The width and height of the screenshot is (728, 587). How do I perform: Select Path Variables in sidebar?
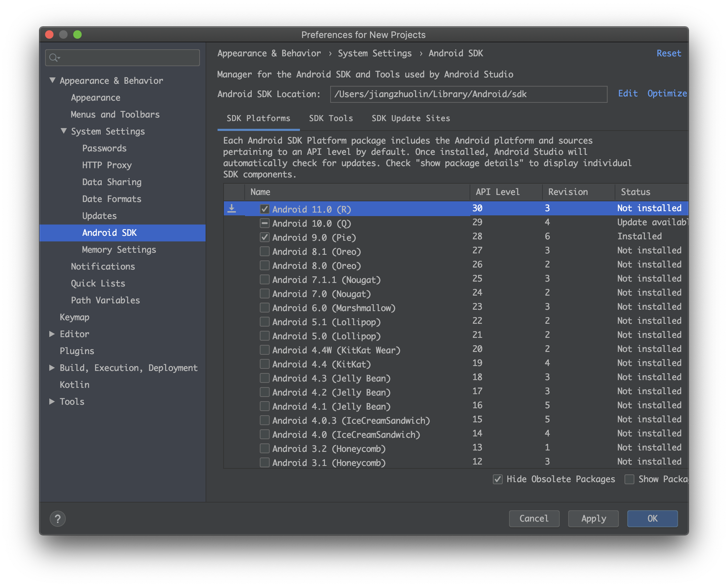pyautogui.click(x=105, y=300)
